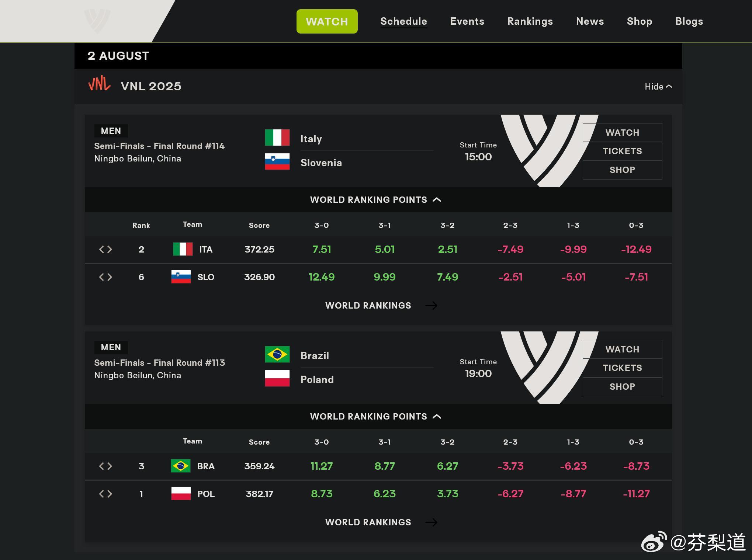Image resolution: width=752 pixels, height=560 pixels.
Task: Click the -12.49 value in ITA row
Action: coord(636,250)
